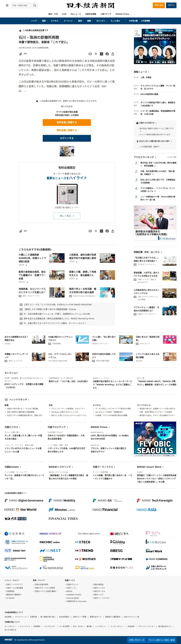This screenshot has height=644, width=181.
Task: Expand the トップ nav dropdown
Action: [35, 21]
